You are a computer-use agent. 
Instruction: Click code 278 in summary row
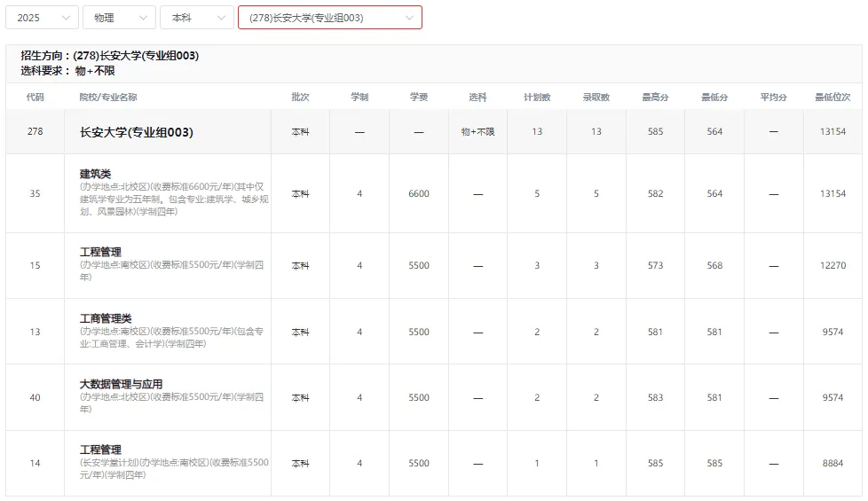[x=35, y=131]
